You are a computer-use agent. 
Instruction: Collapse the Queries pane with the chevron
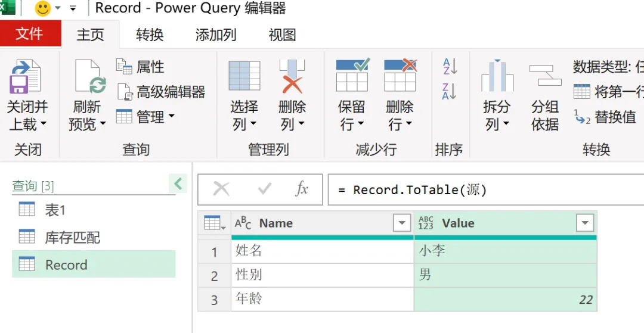click(x=178, y=183)
